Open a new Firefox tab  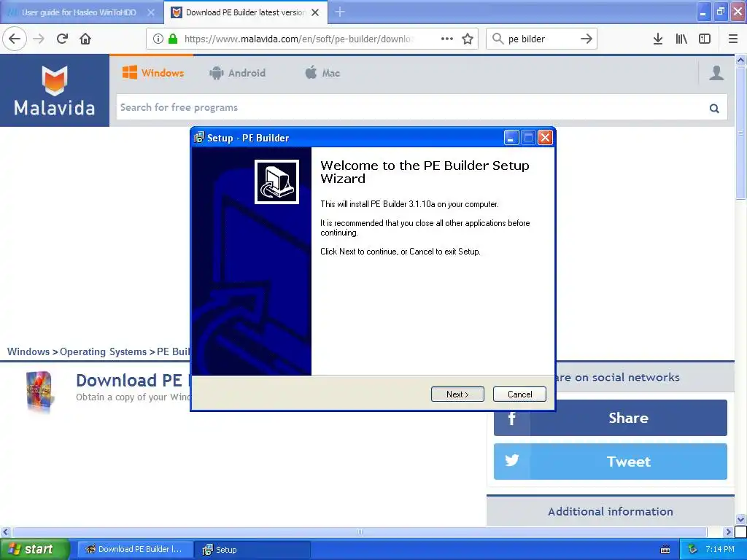(x=340, y=12)
